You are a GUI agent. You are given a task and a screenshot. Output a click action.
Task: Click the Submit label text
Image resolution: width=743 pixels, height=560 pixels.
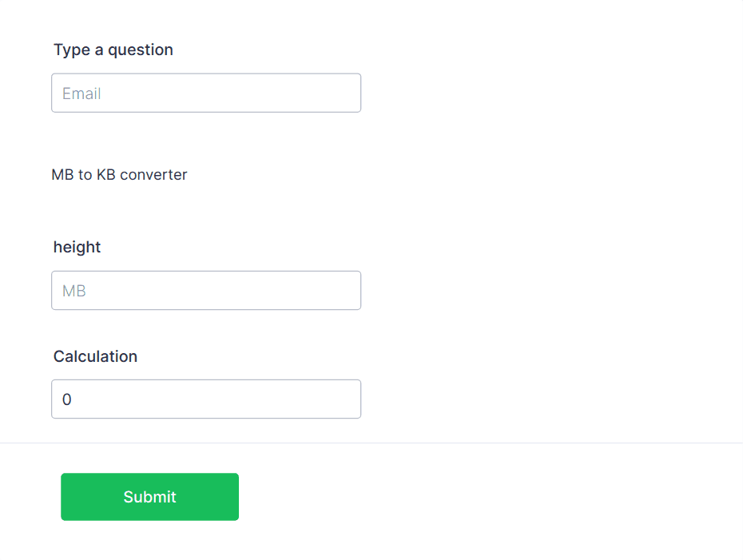pos(149,496)
